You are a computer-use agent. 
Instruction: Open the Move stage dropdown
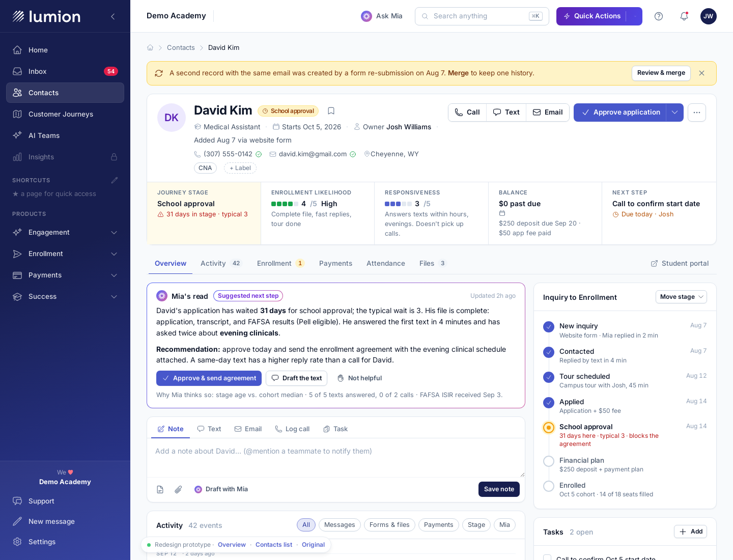point(681,297)
